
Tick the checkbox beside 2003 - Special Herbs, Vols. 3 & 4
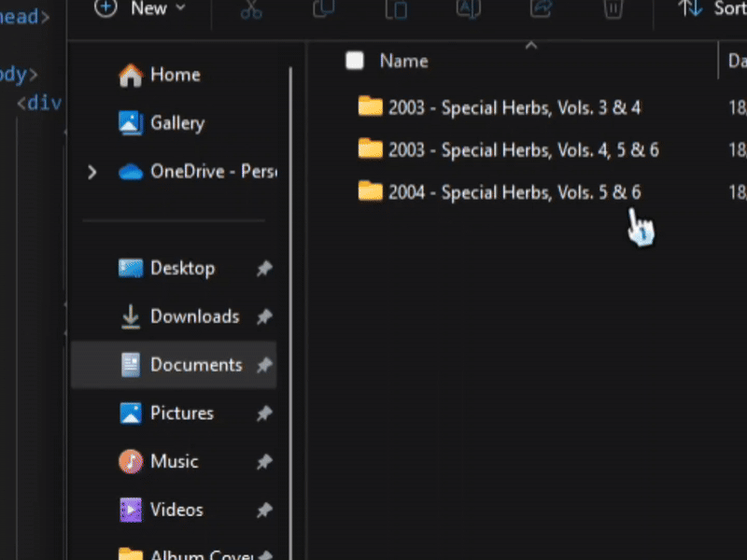click(355, 106)
